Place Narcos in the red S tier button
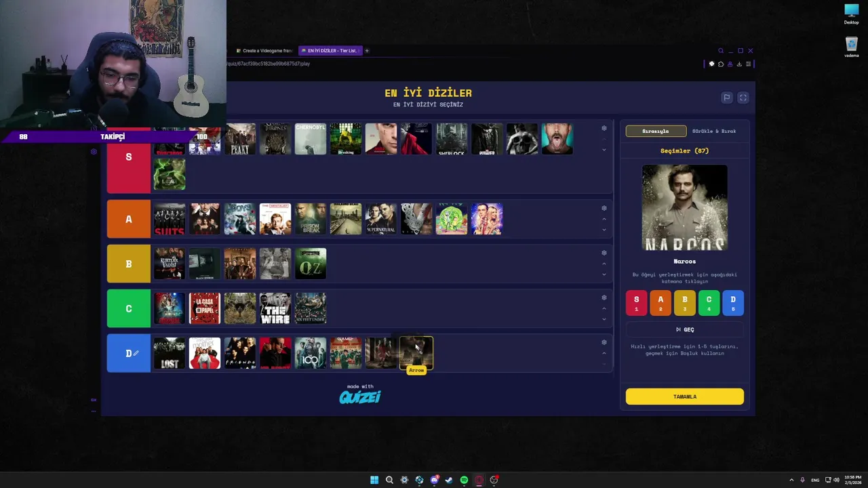Image resolution: width=868 pixels, height=488 pixels. 636,302
